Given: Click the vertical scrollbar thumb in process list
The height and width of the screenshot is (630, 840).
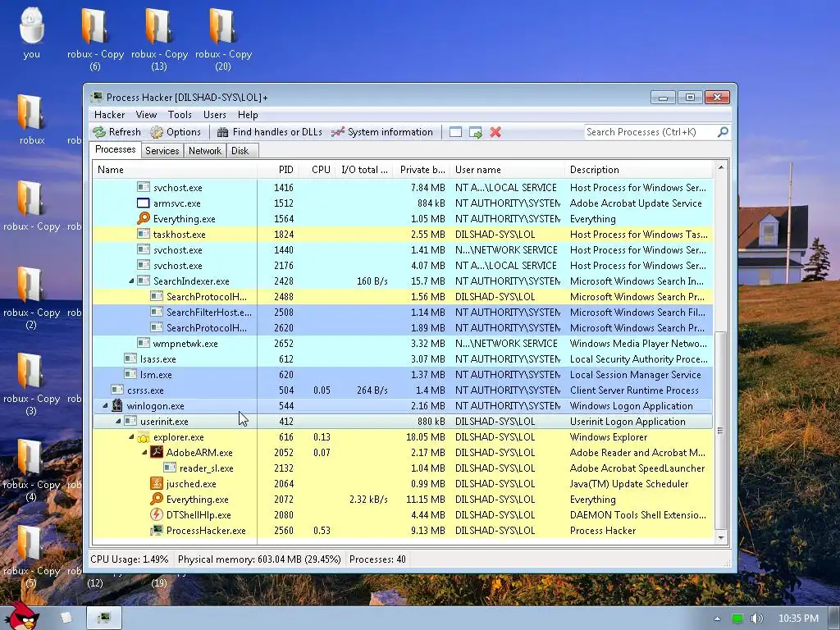Looking at the screenshot, I should coord(721,430).
